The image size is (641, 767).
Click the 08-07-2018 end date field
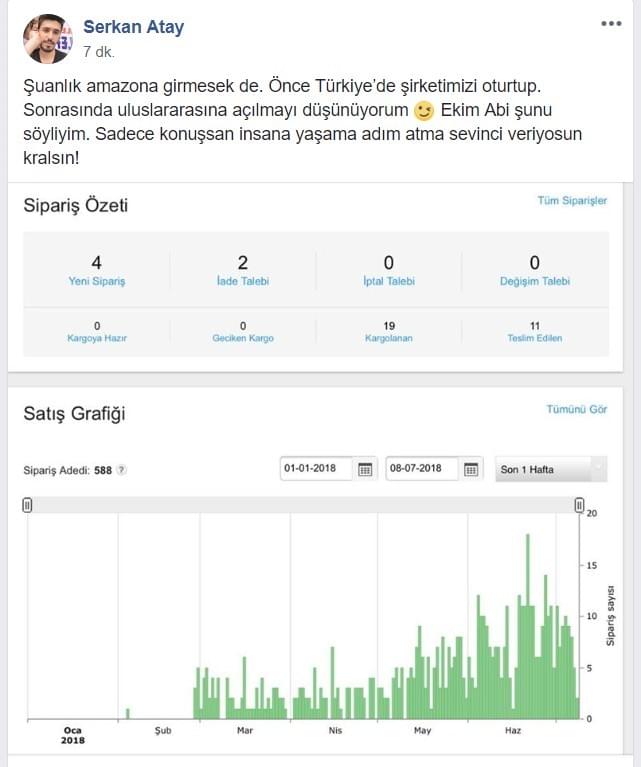point(422,469)
